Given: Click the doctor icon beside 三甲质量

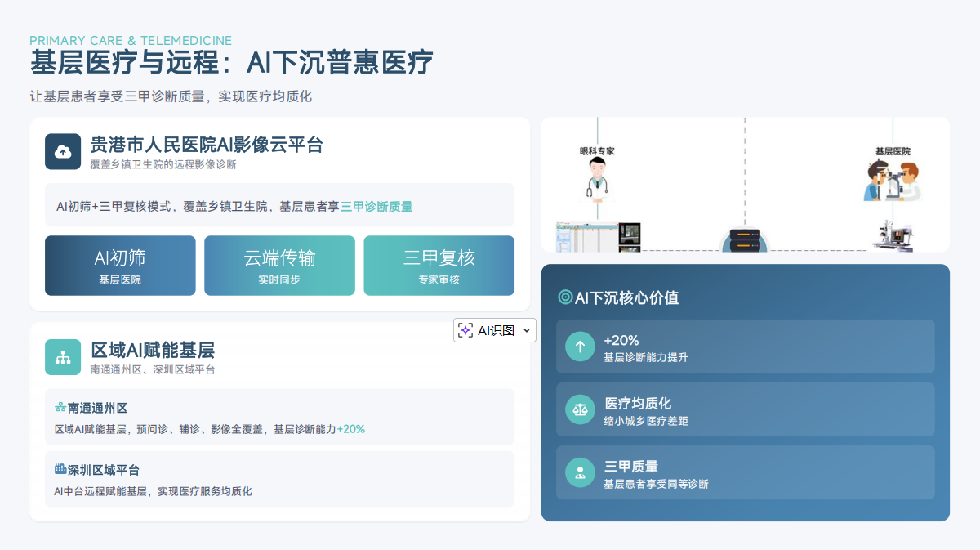Looking at the screenshot, I should (581, 472).
